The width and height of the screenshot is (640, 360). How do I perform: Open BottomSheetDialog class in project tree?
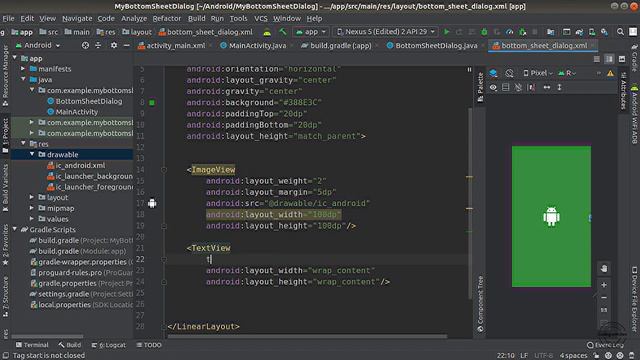pos(85,101)
